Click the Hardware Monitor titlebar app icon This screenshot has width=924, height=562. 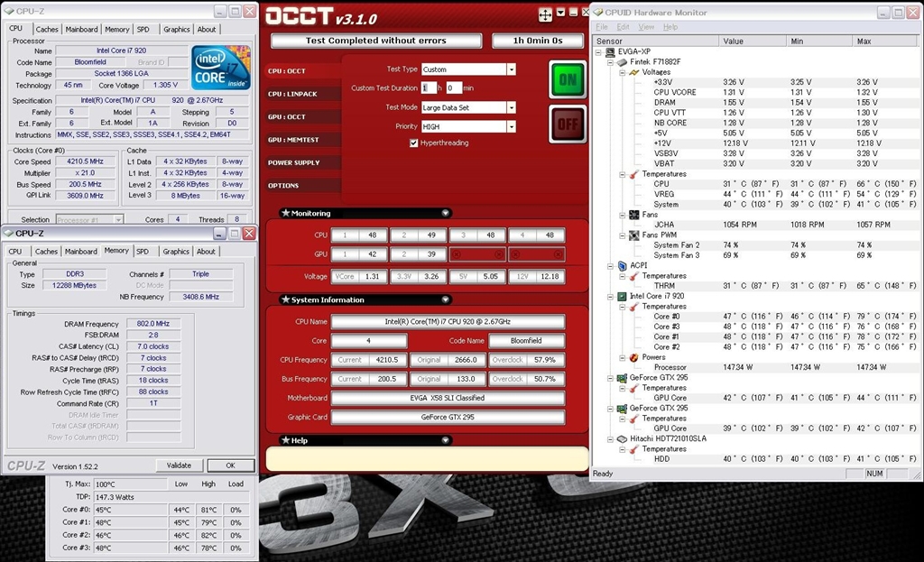point(598,13)
